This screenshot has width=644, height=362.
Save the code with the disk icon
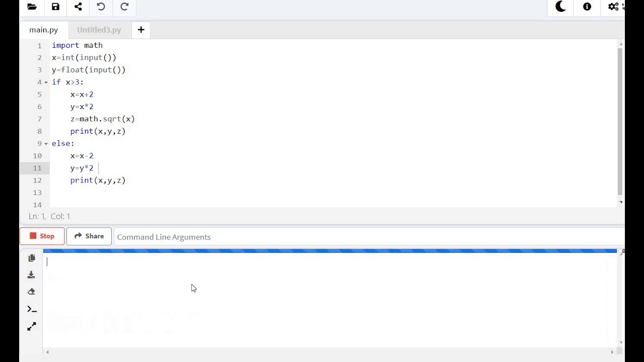coord(55,7)
